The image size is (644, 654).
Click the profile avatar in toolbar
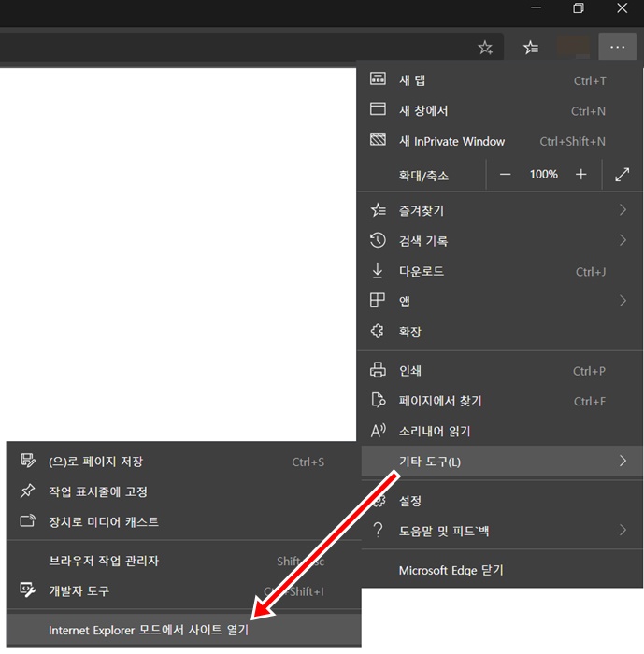click(x=573, y=47)
